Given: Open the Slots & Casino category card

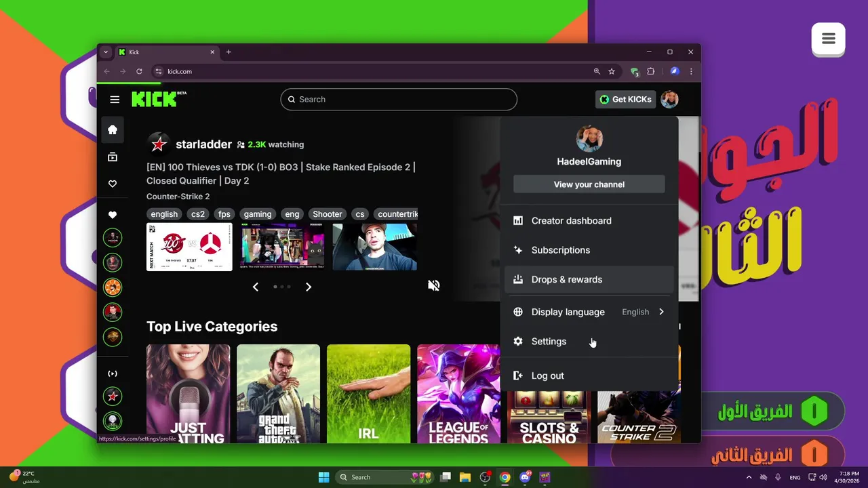Looking at the screenshot, I should point(549,417).
